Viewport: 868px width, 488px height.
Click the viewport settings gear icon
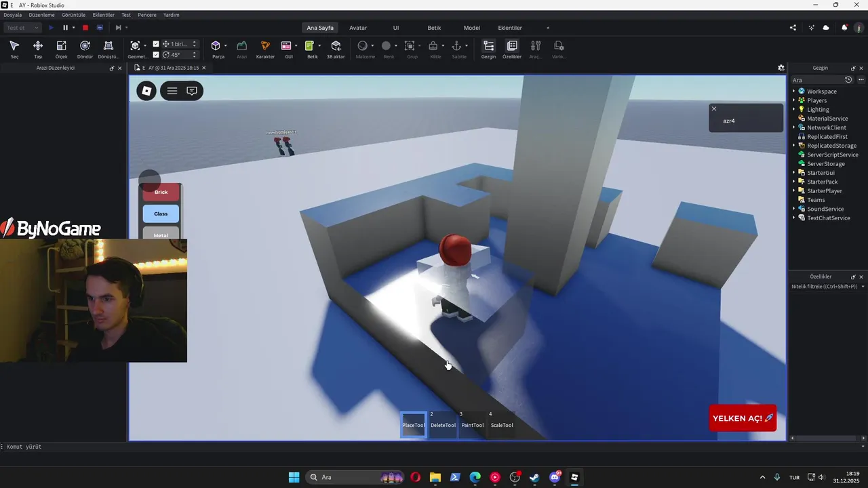tap(781, 68)
